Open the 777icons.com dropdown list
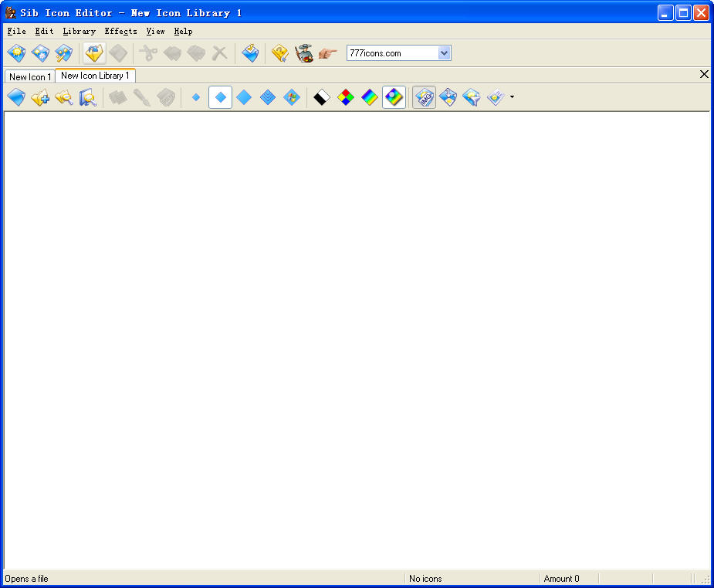Screen dimensions: 714x588 [444, 53]
